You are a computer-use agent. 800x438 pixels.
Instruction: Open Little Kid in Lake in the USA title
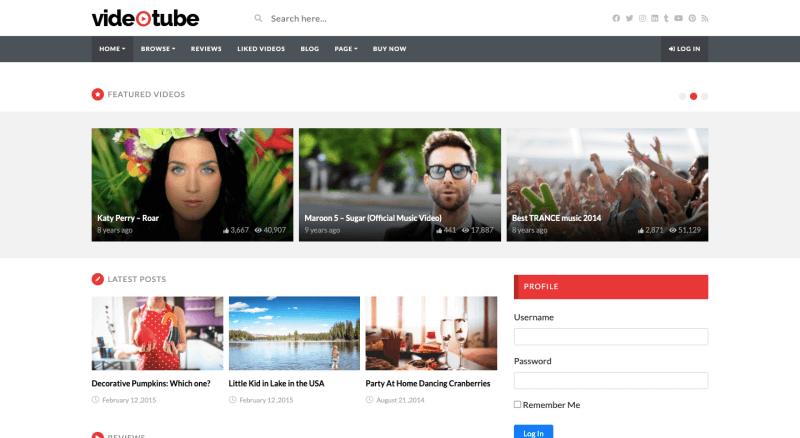click(277, 383)
